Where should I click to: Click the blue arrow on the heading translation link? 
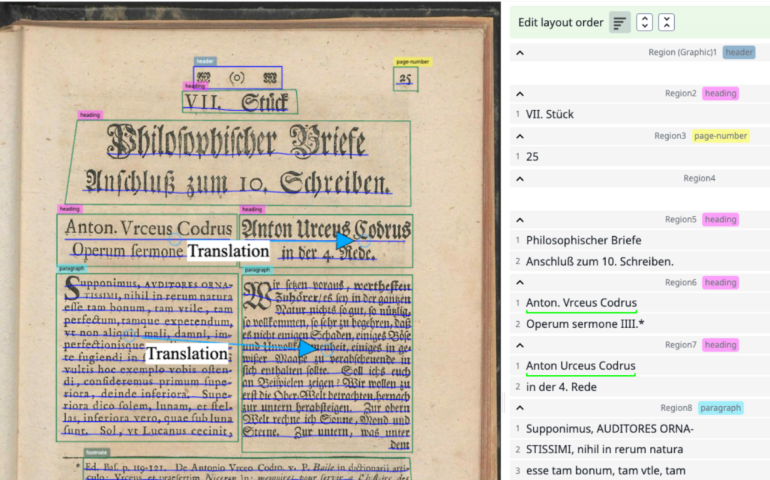point(344,240)
